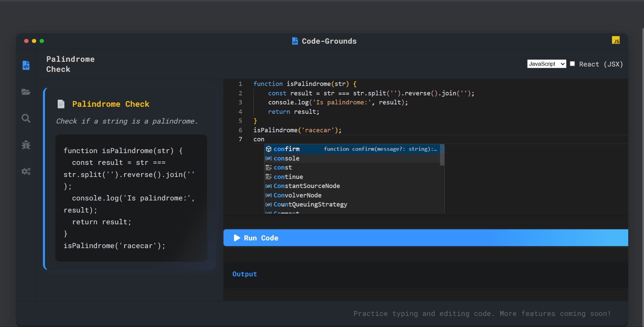Click variable icon beside console suggestion
The image size is (644, 327).
[268, 158]
